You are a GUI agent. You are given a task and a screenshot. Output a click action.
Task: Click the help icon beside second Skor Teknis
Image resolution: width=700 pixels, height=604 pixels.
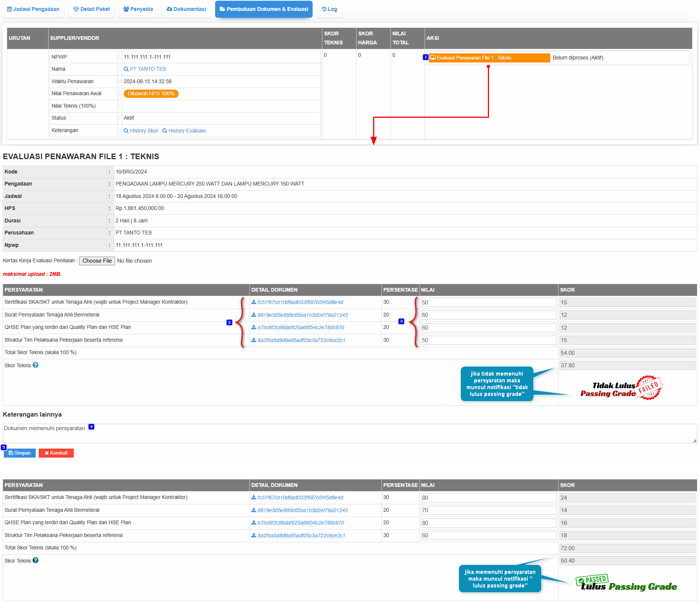35,560
